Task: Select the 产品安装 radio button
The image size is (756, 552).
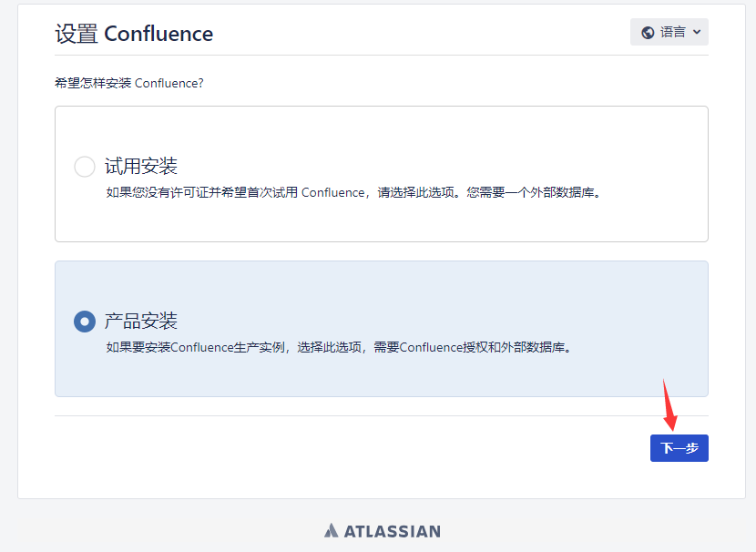Action: point(84,322)
